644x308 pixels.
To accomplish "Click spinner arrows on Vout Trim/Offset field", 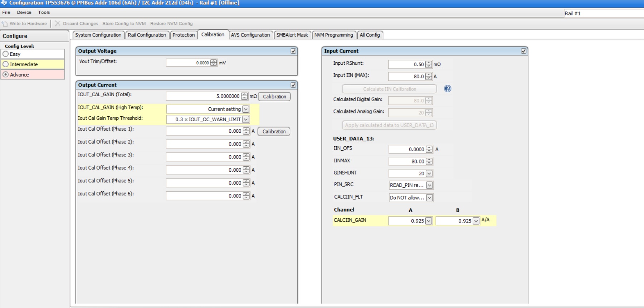I will [214, 63].
